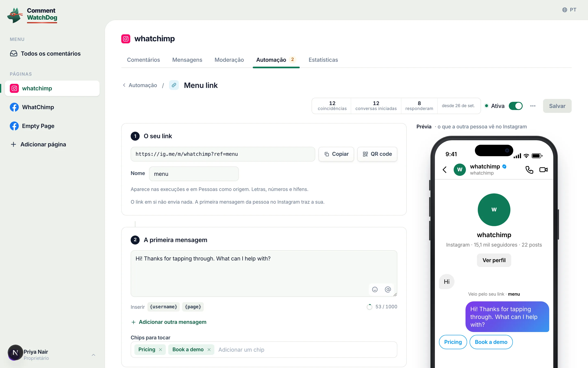Click the Hi message bubble in preview

(x=447, y=282)
